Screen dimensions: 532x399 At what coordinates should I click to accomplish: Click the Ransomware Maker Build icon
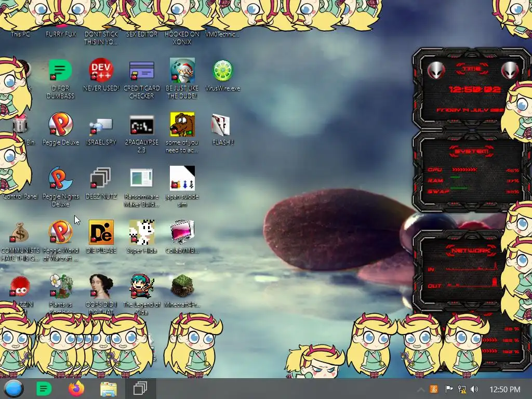(141, 178)
